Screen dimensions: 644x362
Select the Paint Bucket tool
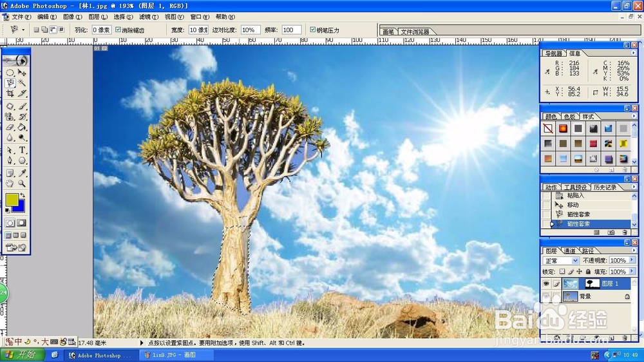coord(22,128)
